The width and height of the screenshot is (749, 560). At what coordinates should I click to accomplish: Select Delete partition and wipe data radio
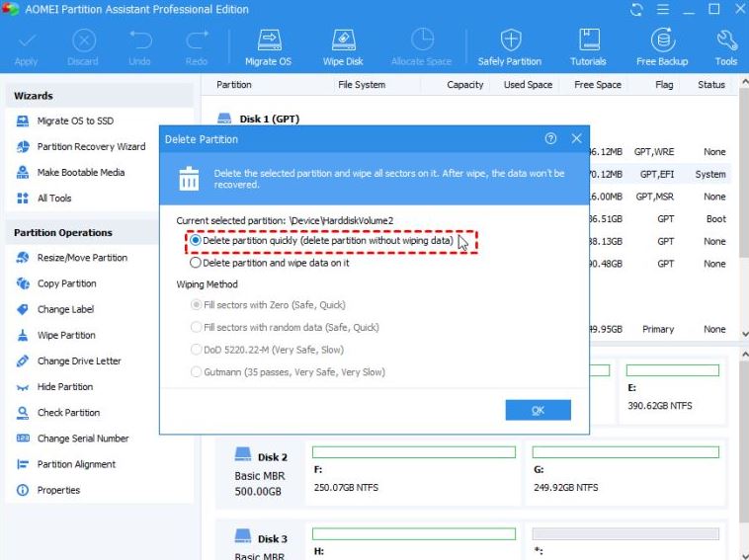(x=196, y=263)
